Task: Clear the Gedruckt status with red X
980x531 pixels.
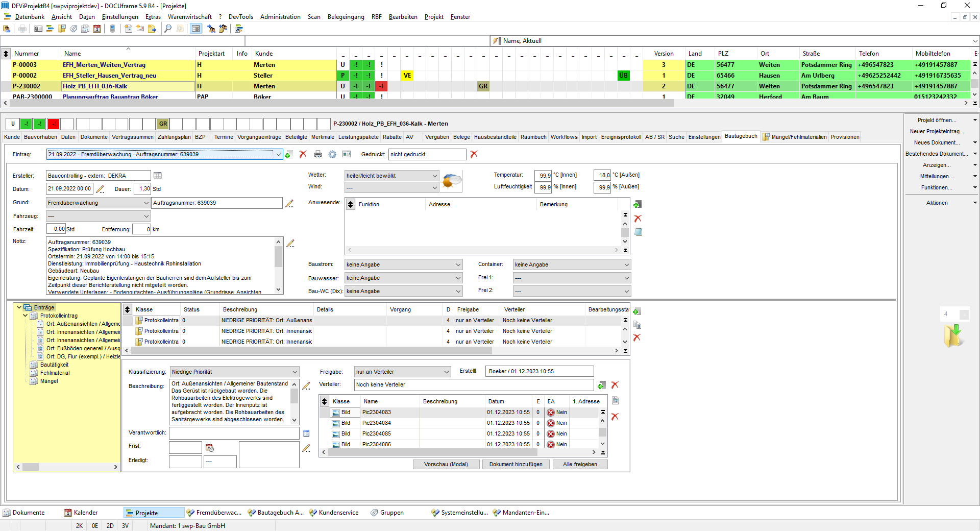Action: 474,154
